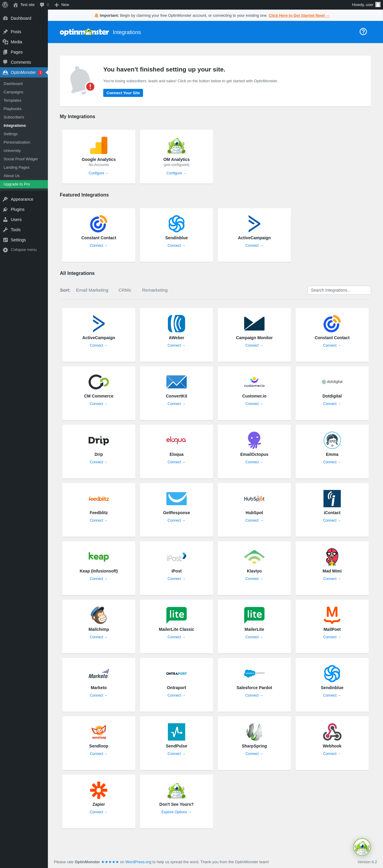Connect HubSpot integration
The width and height of the screenshot is (383, 868).
[254, 520]
